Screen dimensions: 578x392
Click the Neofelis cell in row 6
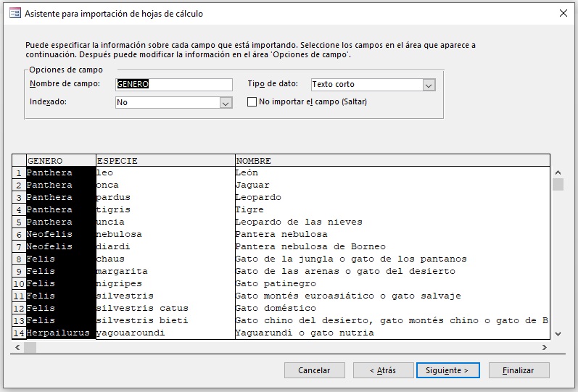(x=61, y=234)
